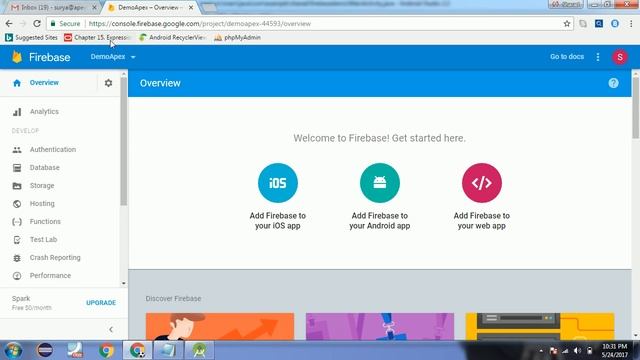Click the Test Lab clipboard icon
Viewport: 640px width, 360px height.
[17, 240]
